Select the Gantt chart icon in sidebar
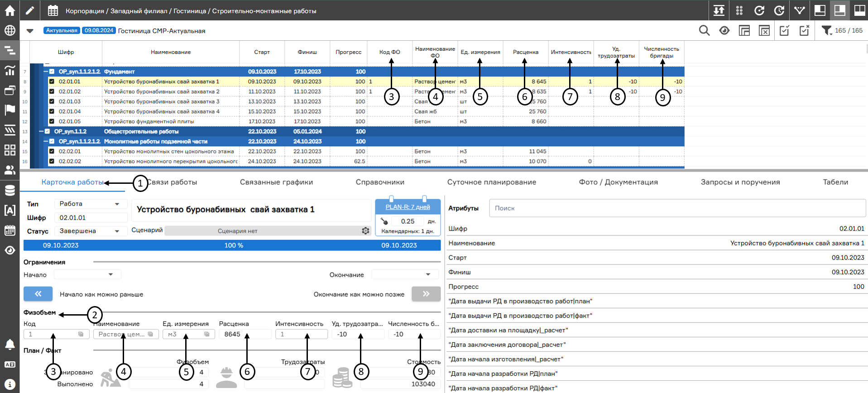This screenshot has height=393, width=868. tap(10, 50)
